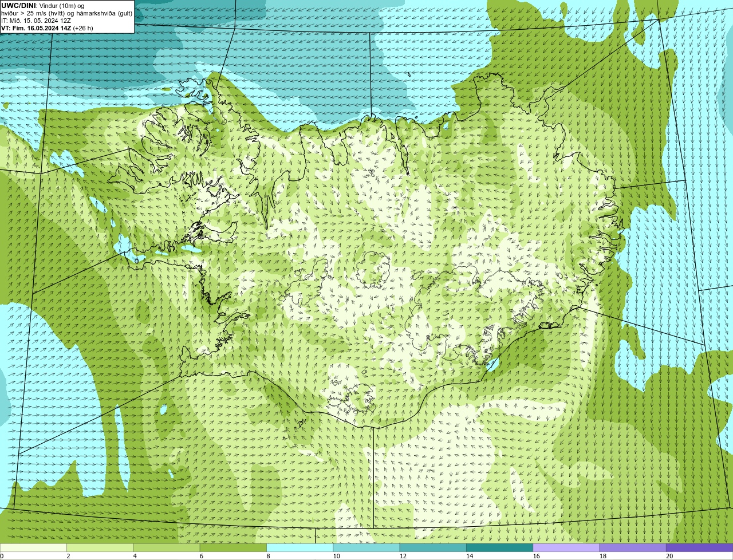Click the title line 'UWC/DINI: Vindur (10m) og'
This screenshot has width=733, height=560.
pos(42,6)
